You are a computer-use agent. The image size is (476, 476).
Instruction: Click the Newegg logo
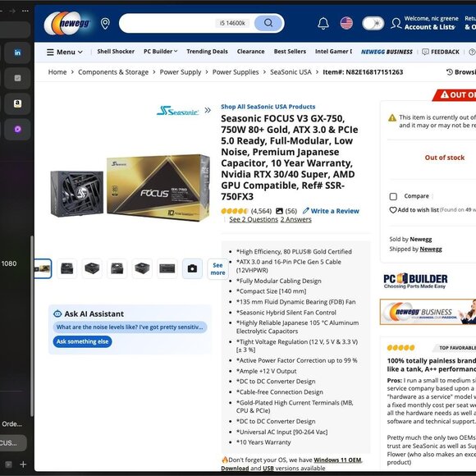coord(67,23)
